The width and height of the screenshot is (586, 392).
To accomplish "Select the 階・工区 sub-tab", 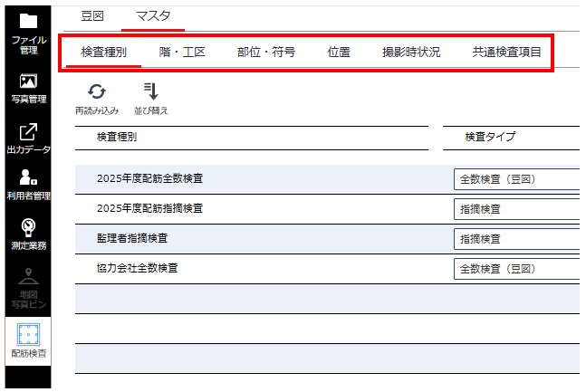I will pos(182,52).
